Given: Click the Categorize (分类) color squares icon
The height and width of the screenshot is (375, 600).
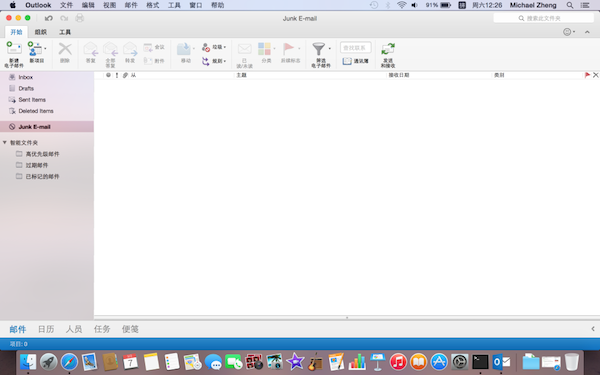Looking at the screenshot, I should (264, 49).
